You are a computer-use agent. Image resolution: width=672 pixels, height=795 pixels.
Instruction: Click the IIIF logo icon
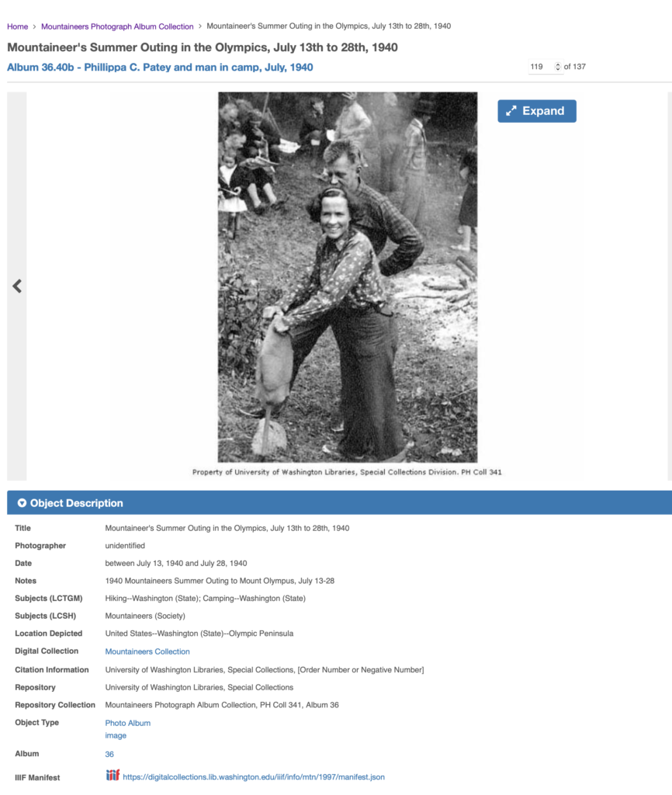pyautogui.click(x=113, y=776)
